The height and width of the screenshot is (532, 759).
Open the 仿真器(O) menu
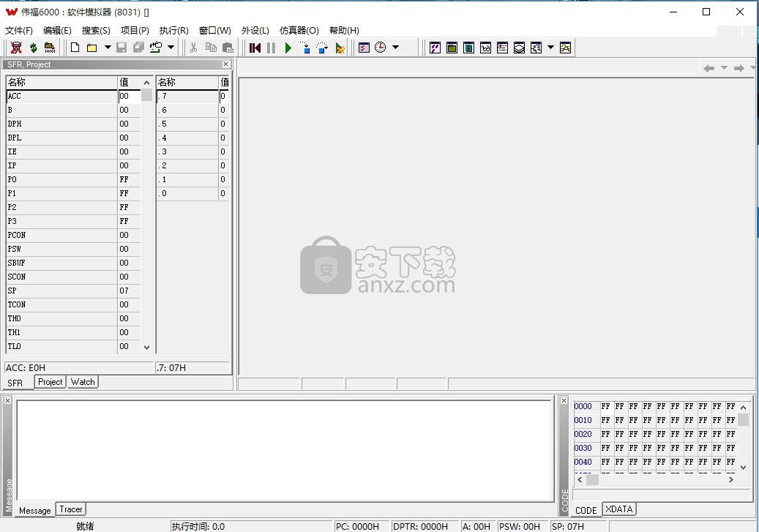click(299, 31)
